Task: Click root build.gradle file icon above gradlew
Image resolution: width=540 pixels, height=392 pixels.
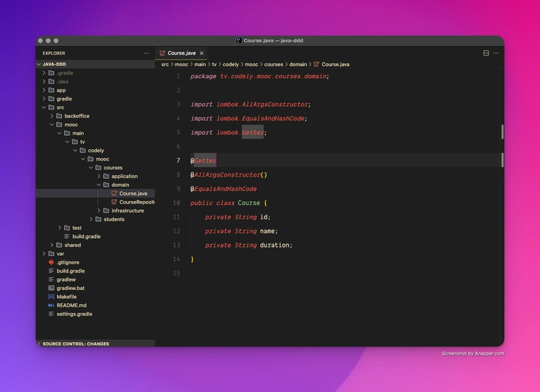Action: point(51,271)
